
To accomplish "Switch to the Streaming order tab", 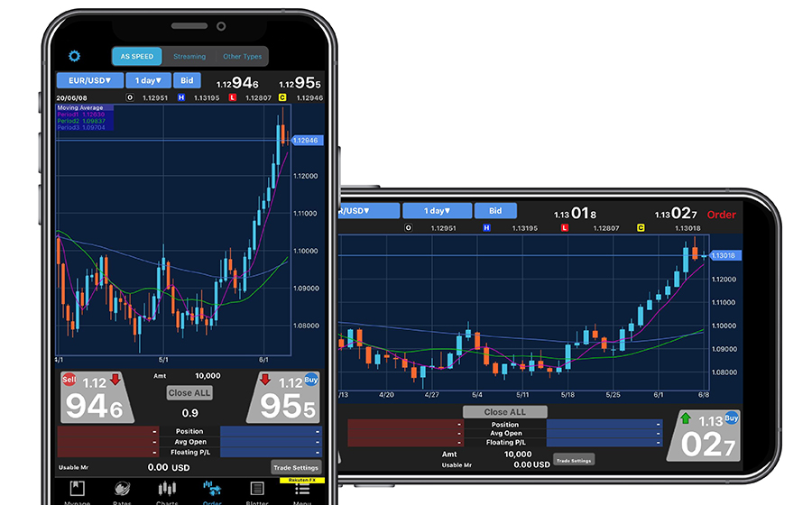I will (189, 57).
